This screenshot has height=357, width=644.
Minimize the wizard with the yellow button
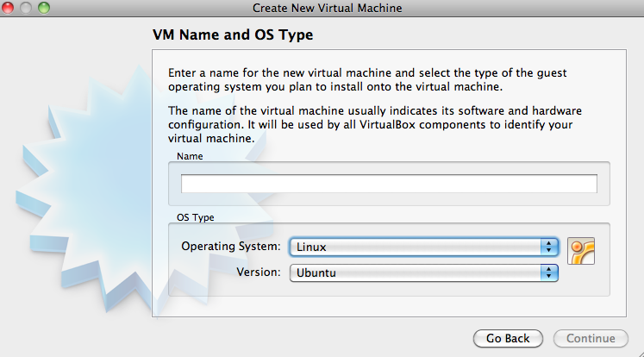(x=27, y=8)
